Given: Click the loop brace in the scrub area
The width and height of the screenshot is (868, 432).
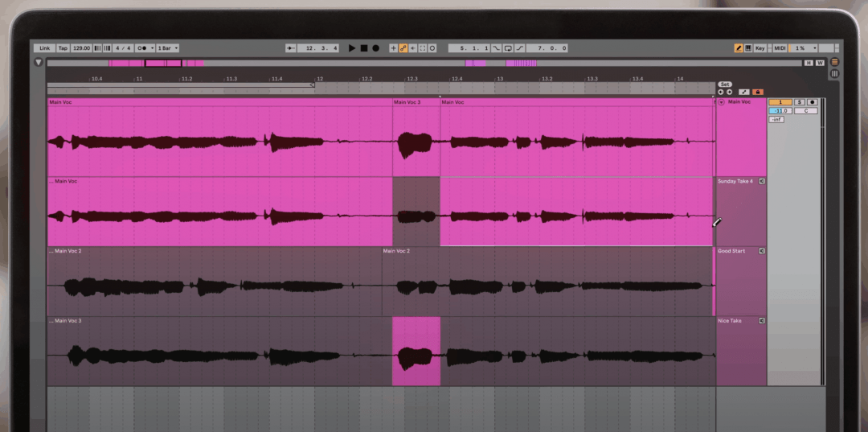Looking at the screenshot, I should [x=181, y=84].
